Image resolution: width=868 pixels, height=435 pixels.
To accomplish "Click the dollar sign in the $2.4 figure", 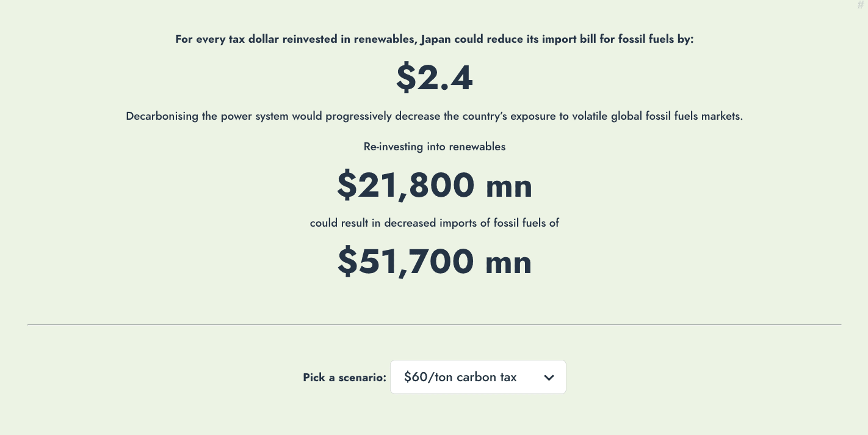I will click(x=405, y=78).
